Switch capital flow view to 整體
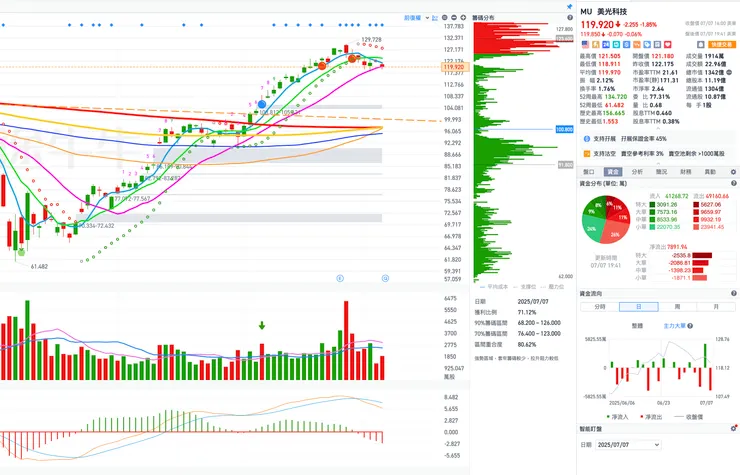The height and width of the screenshot is (475, 740). (x=637, y=326)
